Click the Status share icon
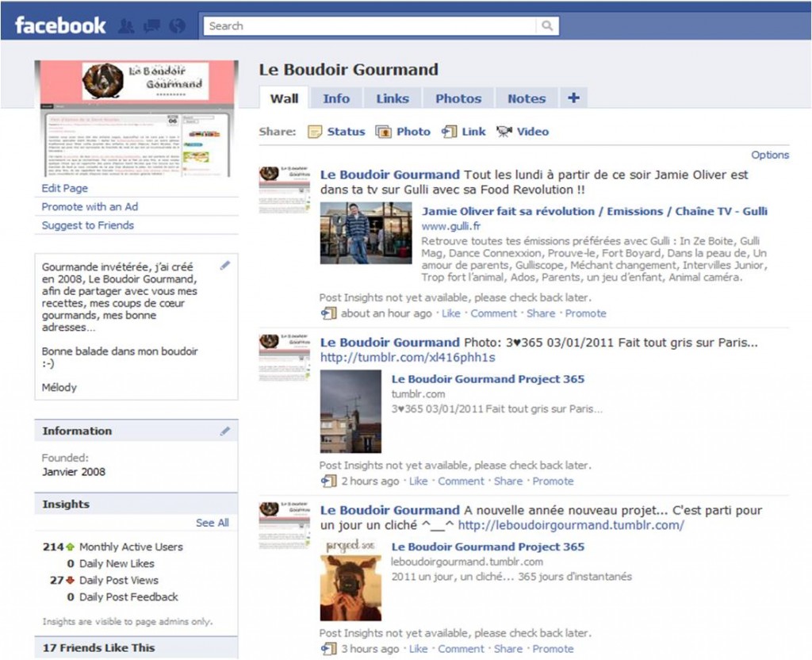Viewport: 812px width, 660px height. point(314,132)
